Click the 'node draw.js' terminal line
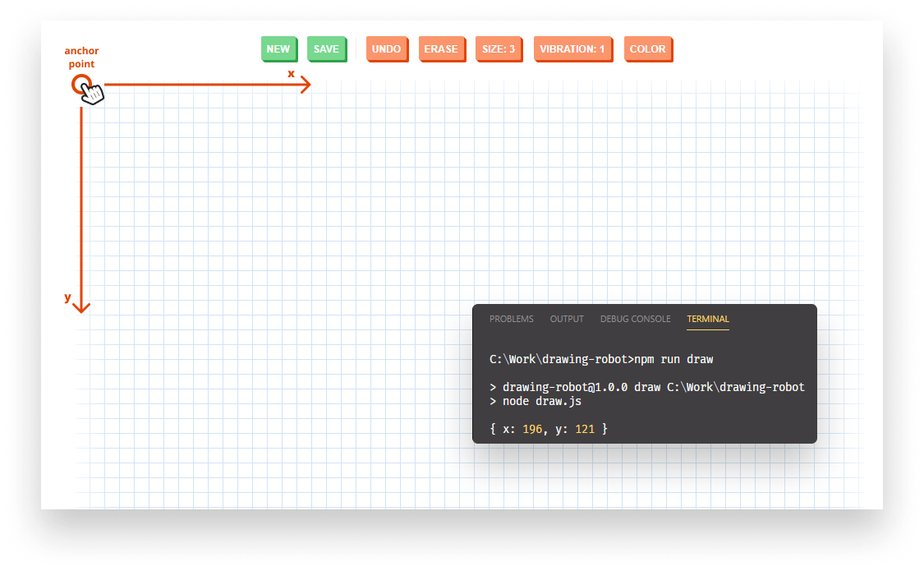 [536, 401]
